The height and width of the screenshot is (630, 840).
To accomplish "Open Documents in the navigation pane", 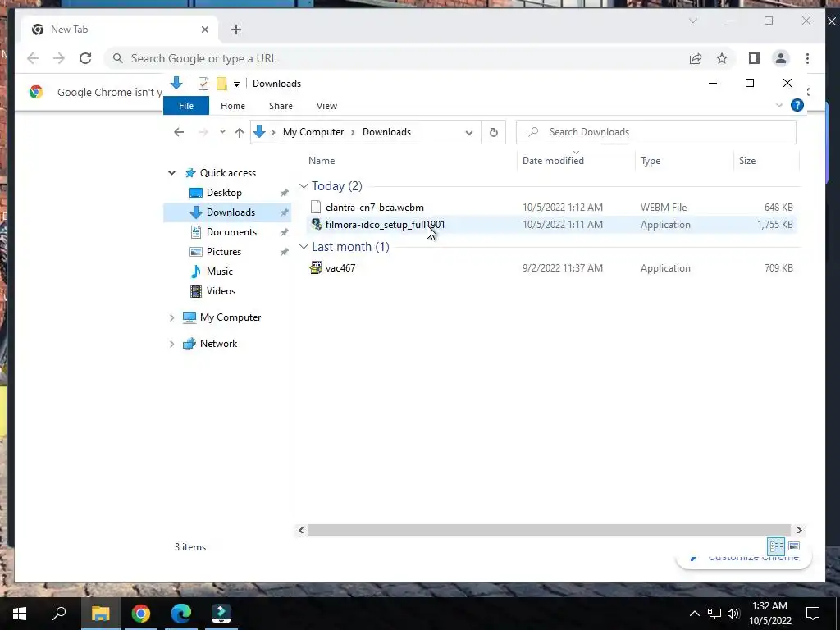I will [231, 232].
